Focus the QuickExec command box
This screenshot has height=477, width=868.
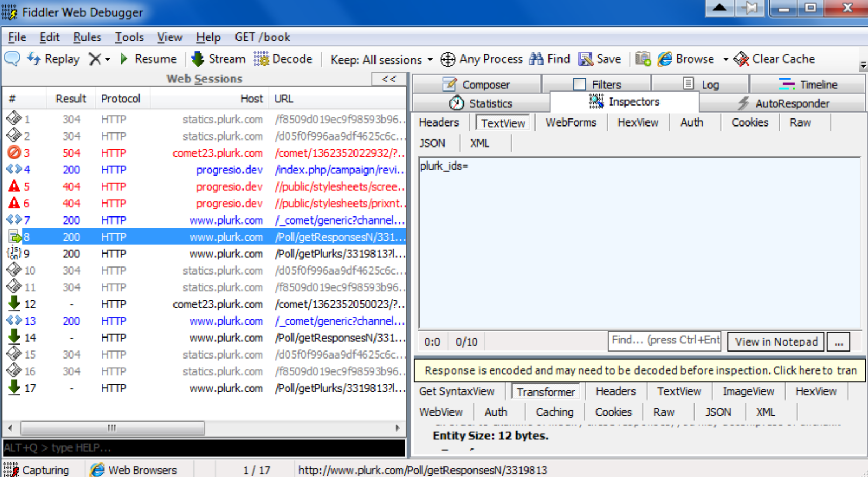(204, 448)
